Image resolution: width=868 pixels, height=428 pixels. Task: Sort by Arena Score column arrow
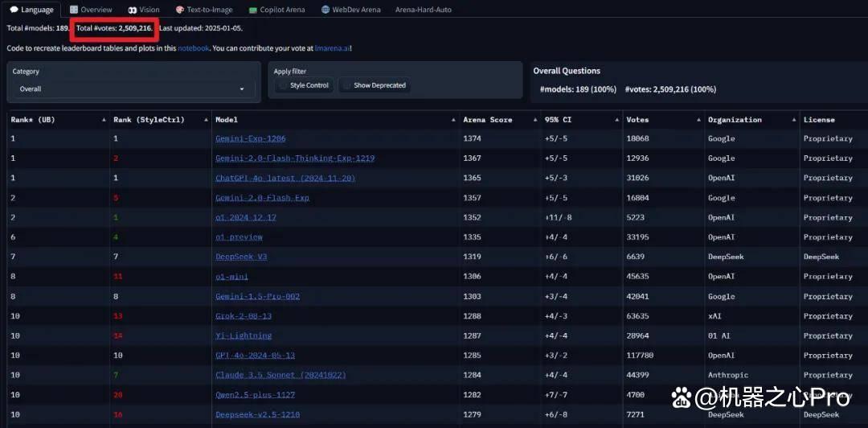coord(534,120)
